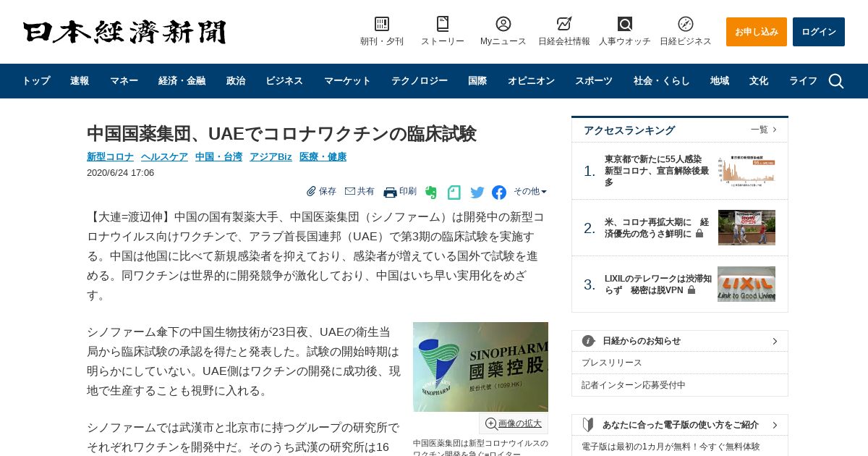
Task: Open 記者インターン応募受付中 link
Action: tap(634, 385)
